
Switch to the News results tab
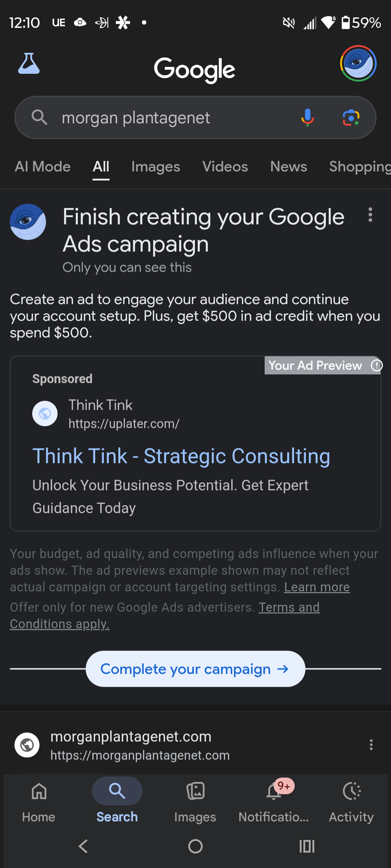coord(289,167)
